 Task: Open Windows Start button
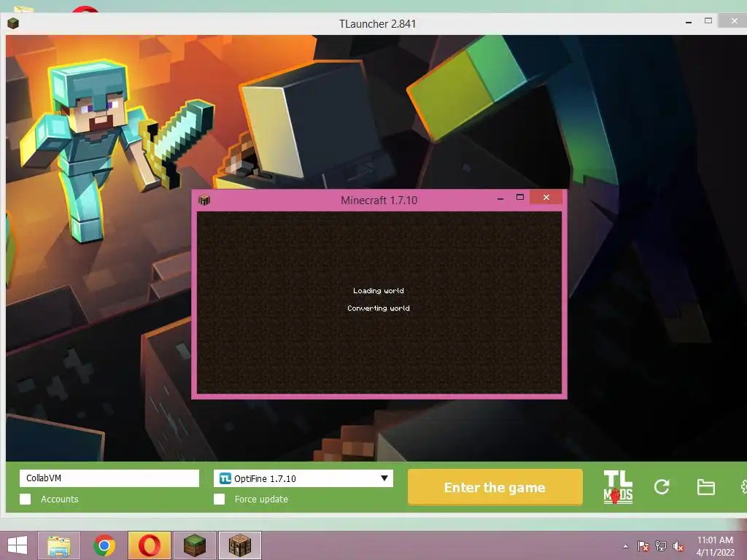point(18,545)
